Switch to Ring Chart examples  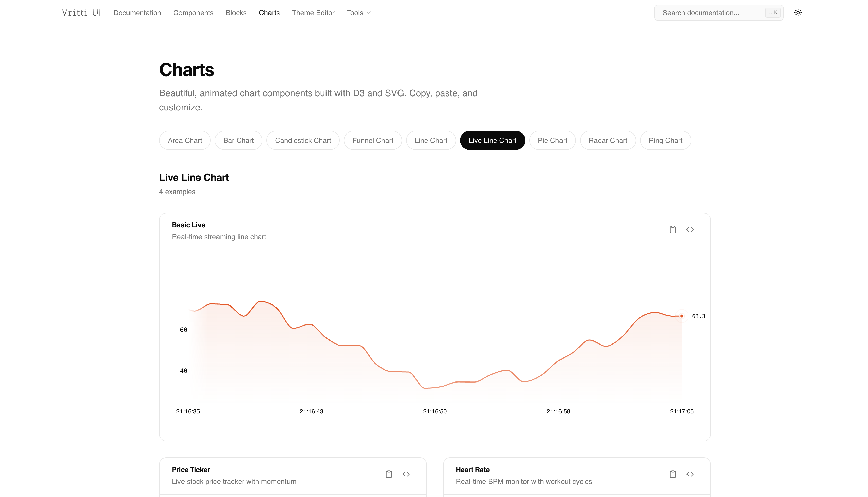[665, 140]
